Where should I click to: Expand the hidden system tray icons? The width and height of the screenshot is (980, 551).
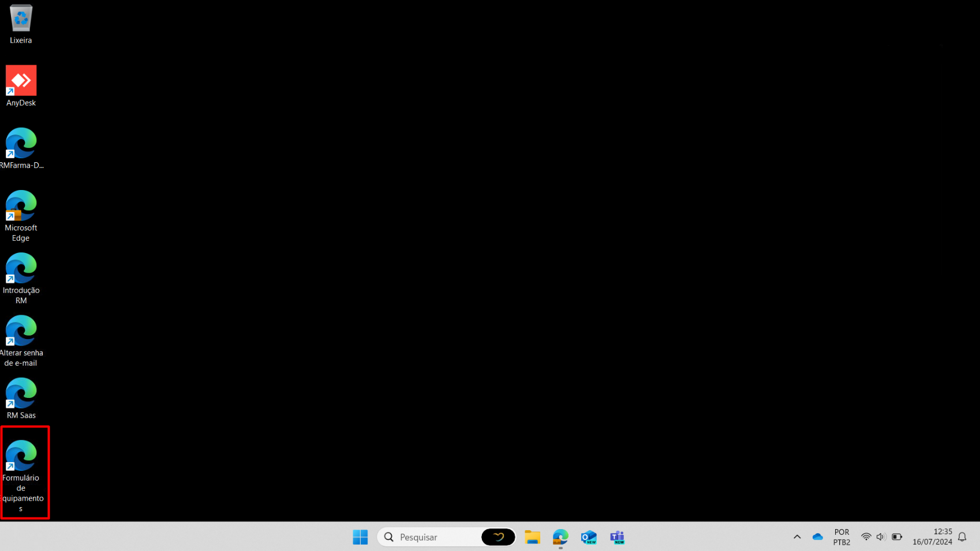point(797,537)
